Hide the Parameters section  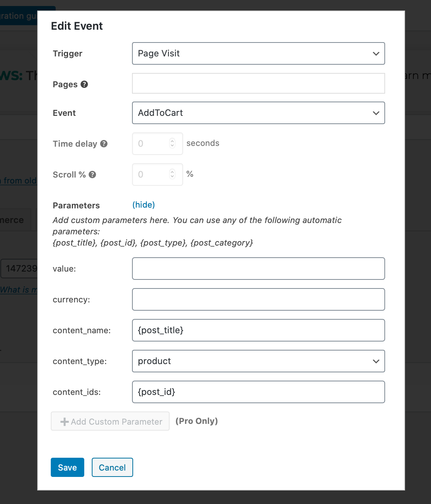coord(144,205)
